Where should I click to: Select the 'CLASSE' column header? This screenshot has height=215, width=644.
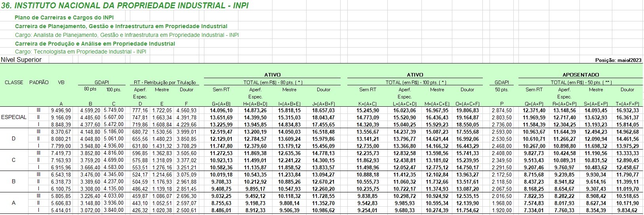(x=14, y=83)
